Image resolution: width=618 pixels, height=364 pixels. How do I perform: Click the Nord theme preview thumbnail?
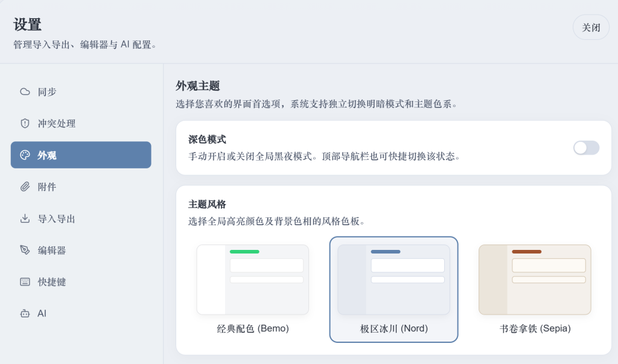(x=393, y=279)
